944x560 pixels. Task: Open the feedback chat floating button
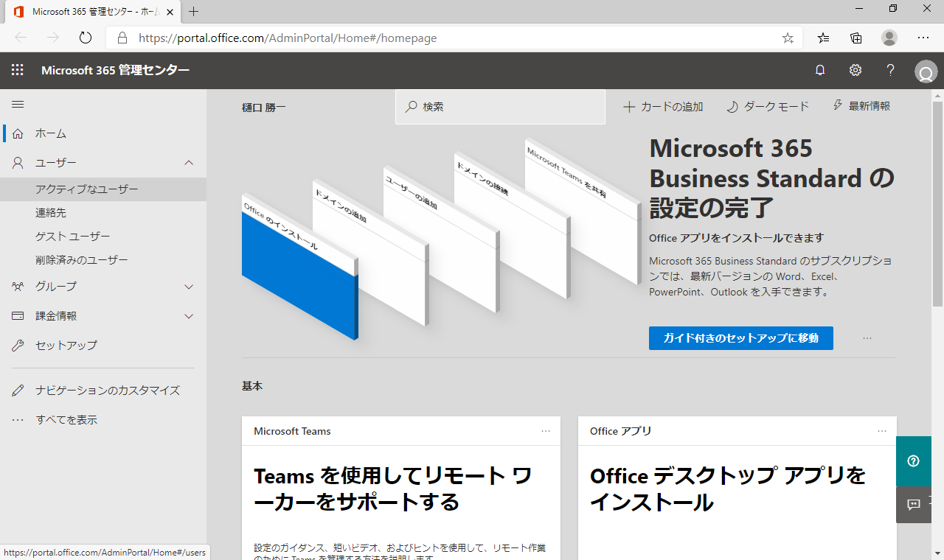pos(914,505)
